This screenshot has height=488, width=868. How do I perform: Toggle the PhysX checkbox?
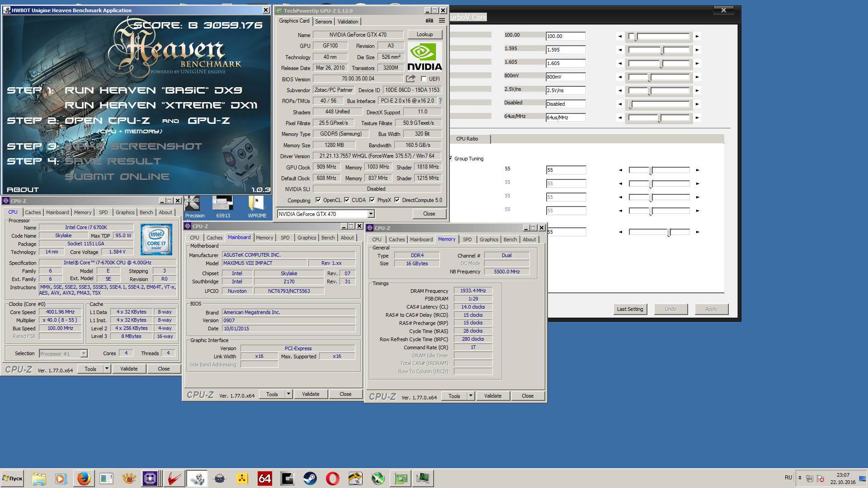372,200
